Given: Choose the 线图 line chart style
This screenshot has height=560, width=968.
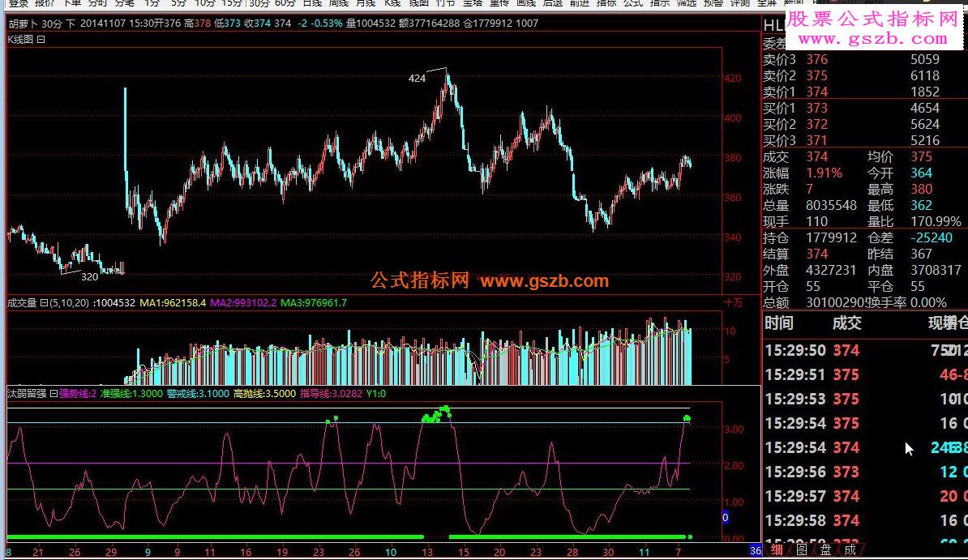Looking at the screenshot, I should coord(418,3).
